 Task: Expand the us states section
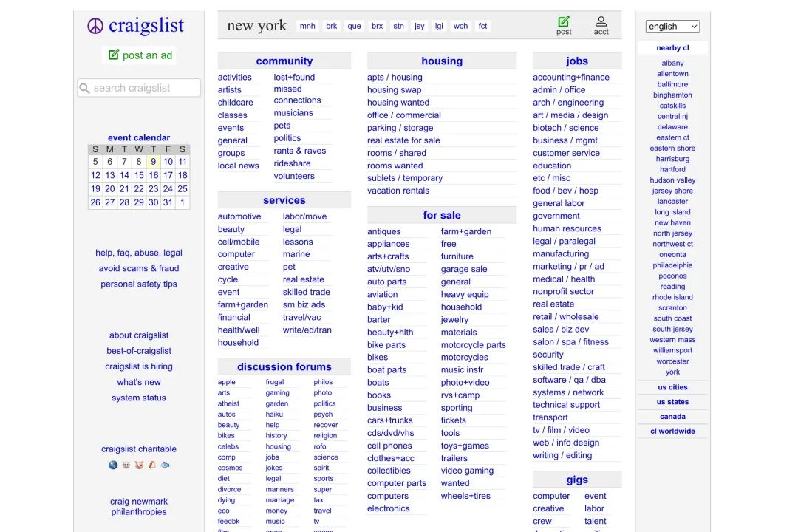pos(672,402)
